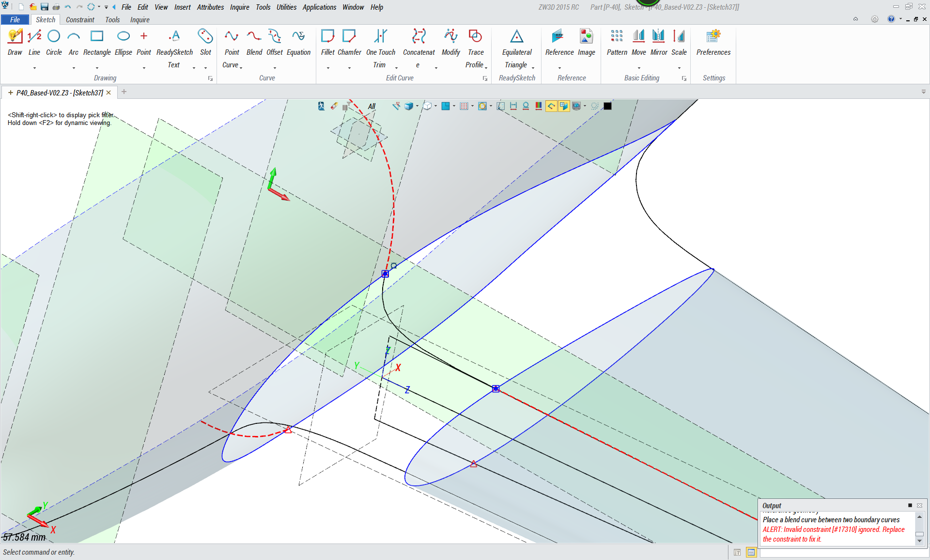The image size is (930, 560).
Task: Choose the Mirror editing tool
Action: [x=658, y=37]
